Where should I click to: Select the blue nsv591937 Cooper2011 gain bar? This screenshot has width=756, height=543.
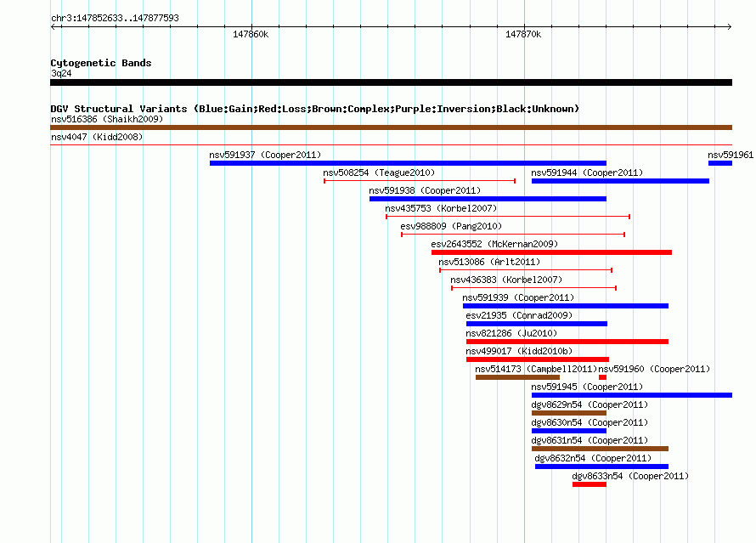(408, 163)
